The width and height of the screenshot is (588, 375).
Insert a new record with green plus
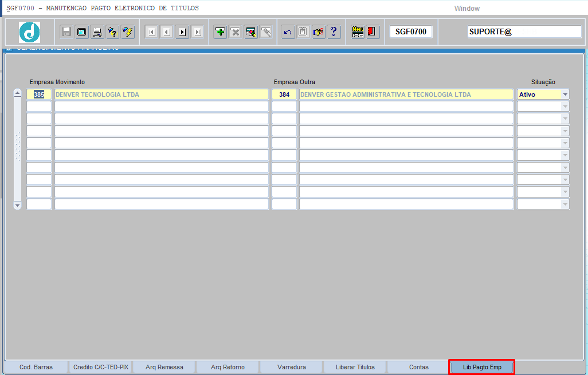tap(220, 32)
